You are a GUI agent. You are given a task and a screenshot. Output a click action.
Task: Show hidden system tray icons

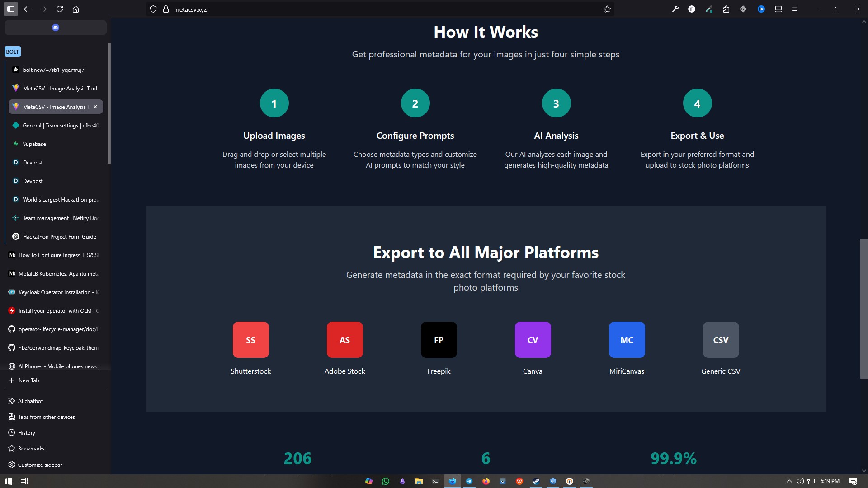(x=789, y=481)
